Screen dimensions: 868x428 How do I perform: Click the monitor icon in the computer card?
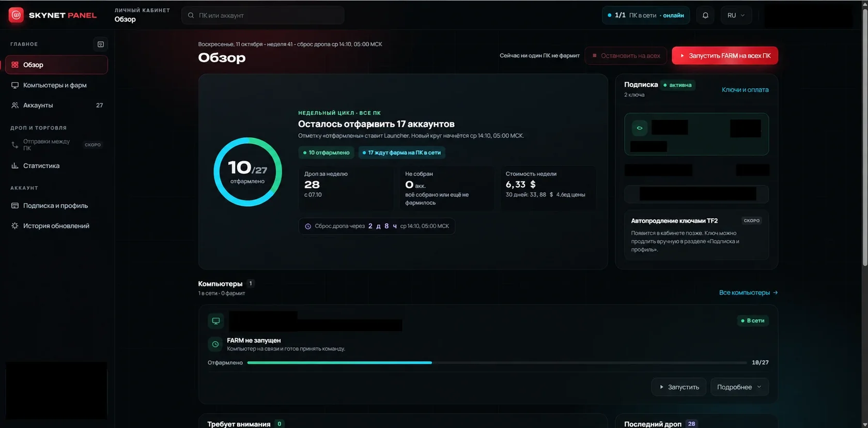(x=215, y=321)
